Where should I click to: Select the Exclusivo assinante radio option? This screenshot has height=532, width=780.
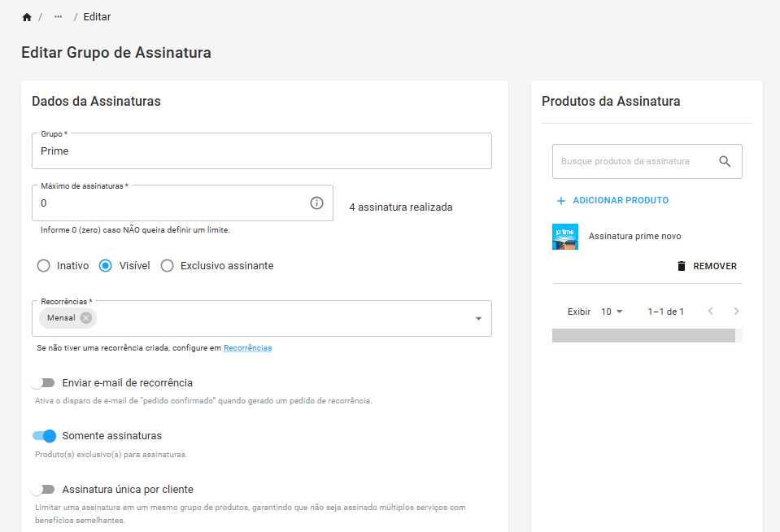tap(168, 266)
